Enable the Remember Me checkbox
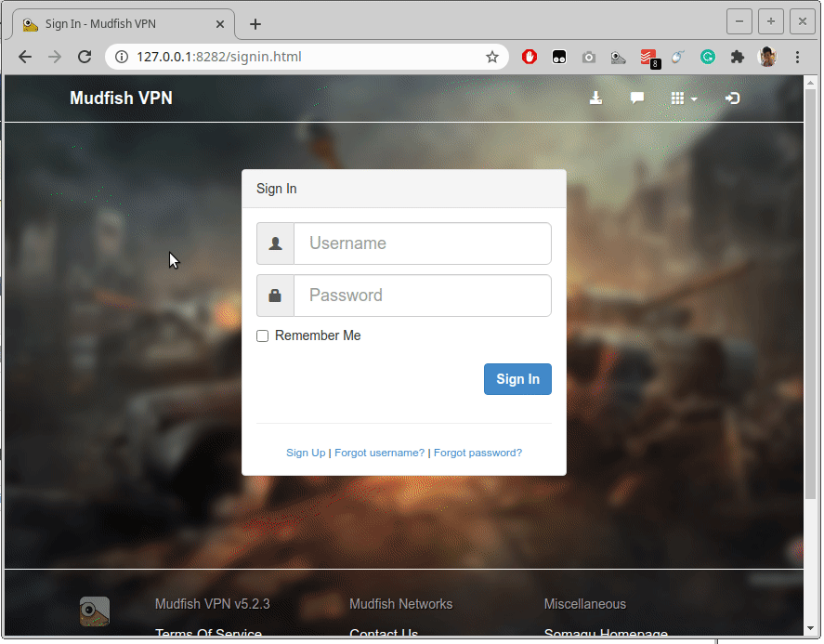 click(263, 336)
